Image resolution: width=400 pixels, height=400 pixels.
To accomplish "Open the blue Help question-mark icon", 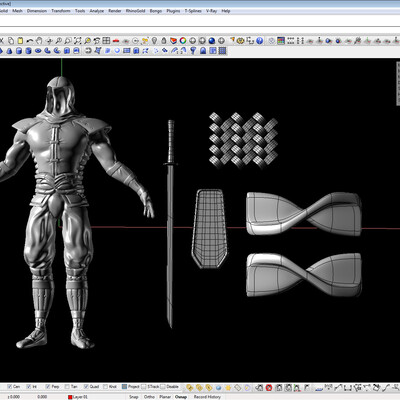I will click(260, 41).
